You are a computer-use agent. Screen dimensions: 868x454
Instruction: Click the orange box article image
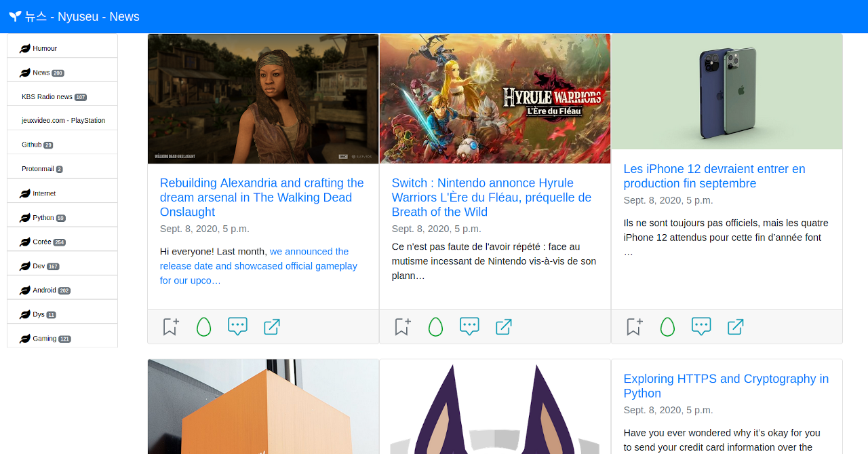tap(263, 406)
